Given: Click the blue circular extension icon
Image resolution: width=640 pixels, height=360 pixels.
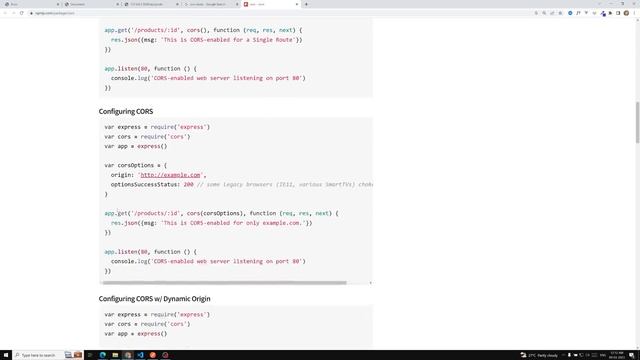Looking at the screenshot, I should tap(570, 13).
